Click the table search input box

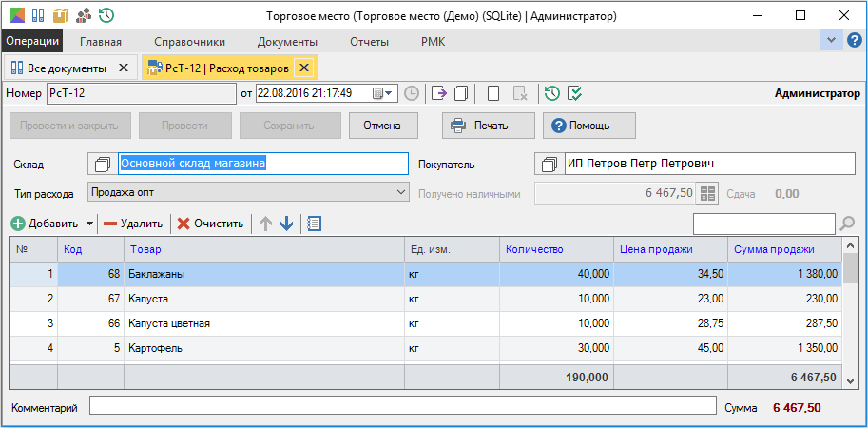(x=764, y=224)
